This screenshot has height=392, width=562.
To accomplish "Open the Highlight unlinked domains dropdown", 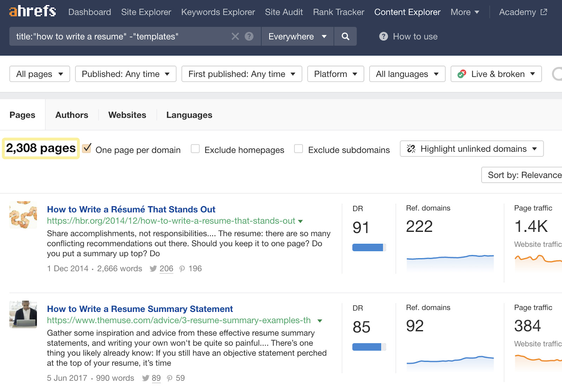I will click(471, 149).
